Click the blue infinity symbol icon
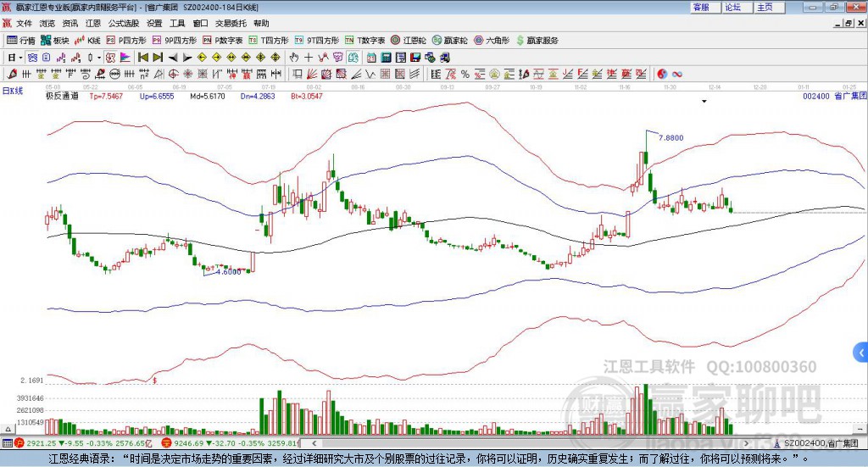Screen dimensions: 868x467 [676, 74]
